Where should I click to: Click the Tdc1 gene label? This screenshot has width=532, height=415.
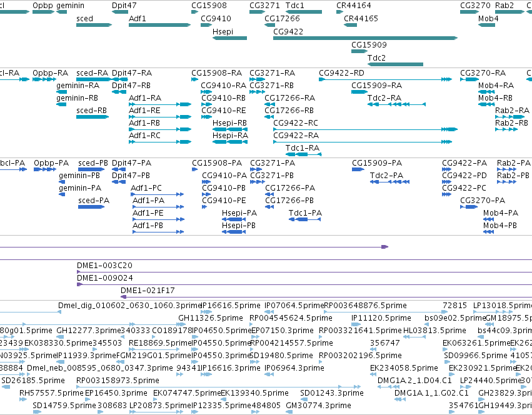295,6
